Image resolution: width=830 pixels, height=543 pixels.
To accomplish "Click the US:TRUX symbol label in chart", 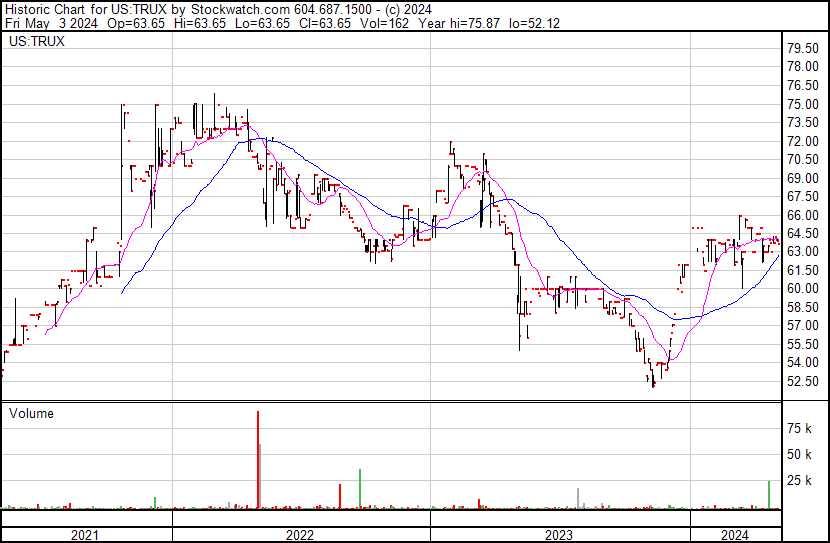I will coord(37,41).
